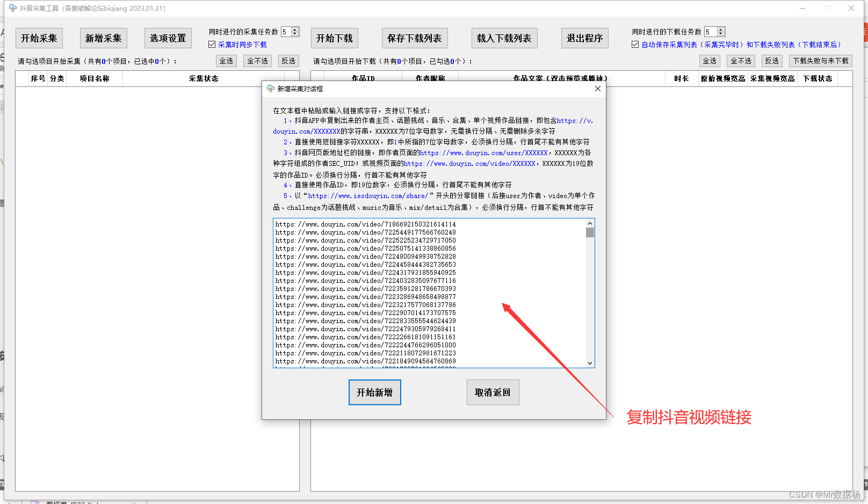Click the 开始采集 button

tap(39, 38)
